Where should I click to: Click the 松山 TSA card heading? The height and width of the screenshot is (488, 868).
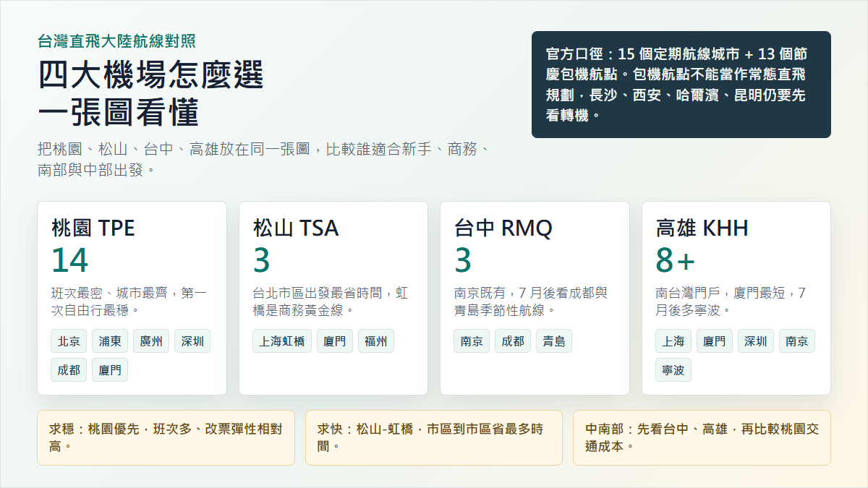[x=296, y=228]
